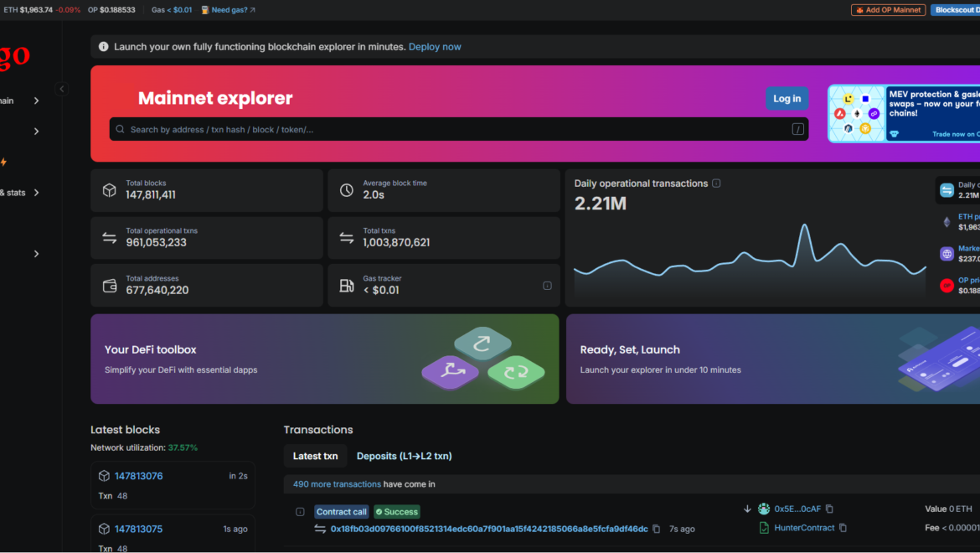This screenshot has height=553, width=980.
Task: Click the Total txns arrows icon
Action: (x=346, y=238)
